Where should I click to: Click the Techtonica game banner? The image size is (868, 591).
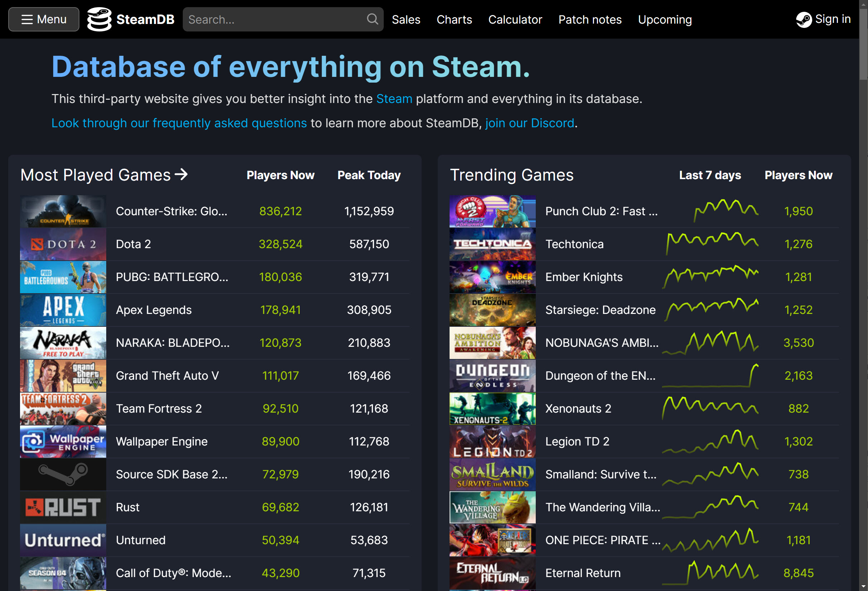click(x=492, y=244)
